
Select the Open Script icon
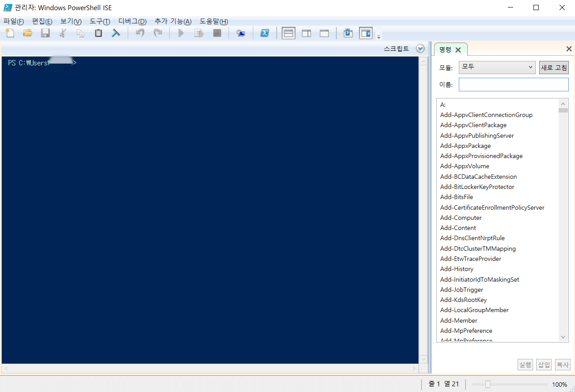(27, 33)
